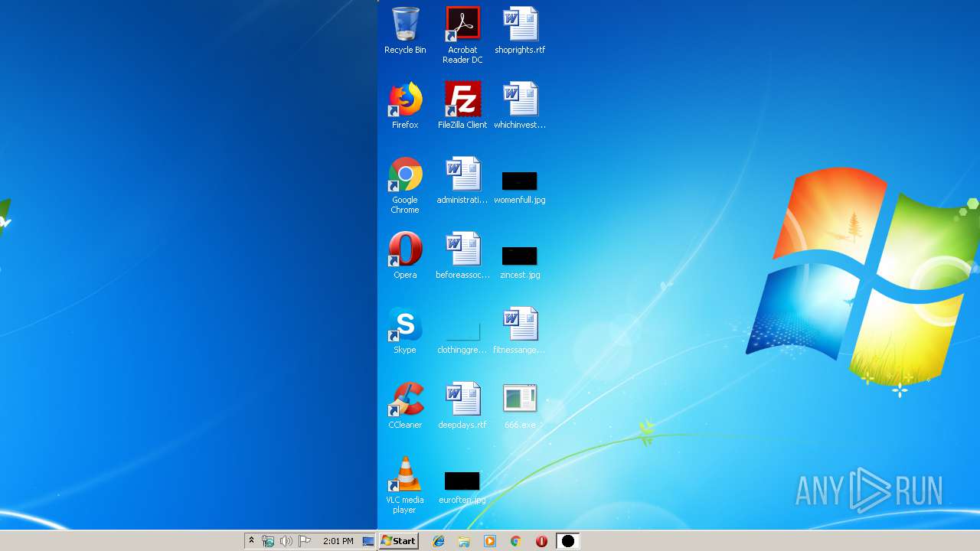
Task: Select the whichinvest… Word document
Action: tap(520, 106)
